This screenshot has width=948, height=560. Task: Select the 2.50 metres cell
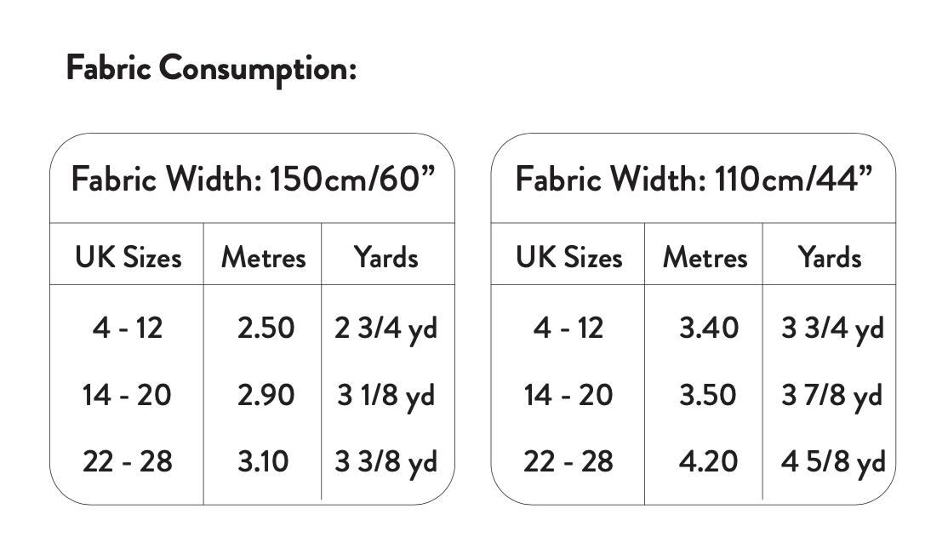pos(266,328)
